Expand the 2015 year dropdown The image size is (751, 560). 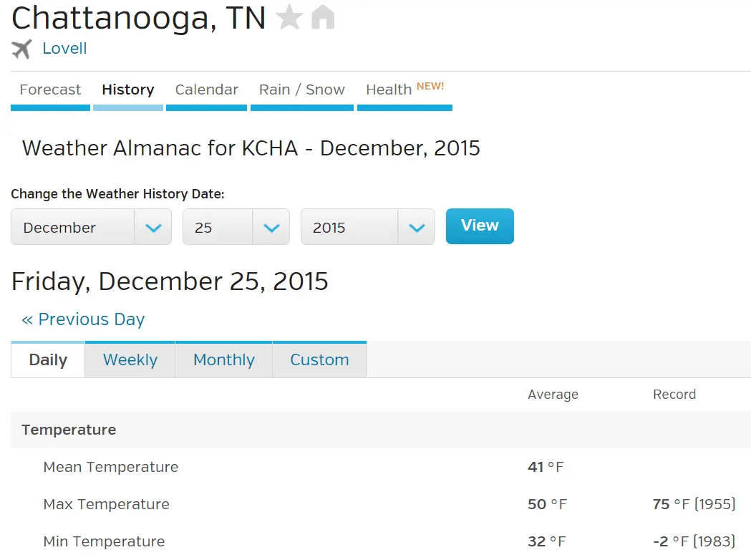pyautogui.click(x=367, y=228)
